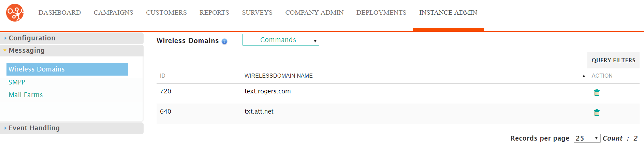Sort by the ascending arrow indicator
Screen dimensions: 644x144
point(584,76)
